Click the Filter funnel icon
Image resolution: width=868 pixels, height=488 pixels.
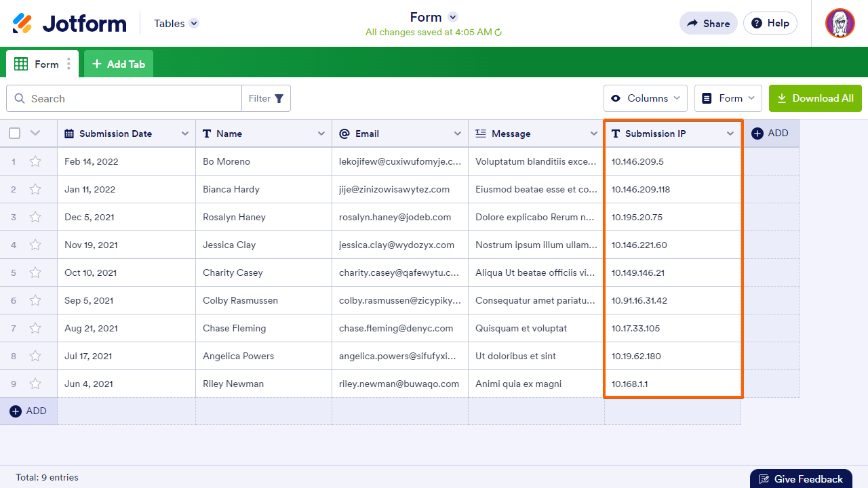click(x=279, y=98)
